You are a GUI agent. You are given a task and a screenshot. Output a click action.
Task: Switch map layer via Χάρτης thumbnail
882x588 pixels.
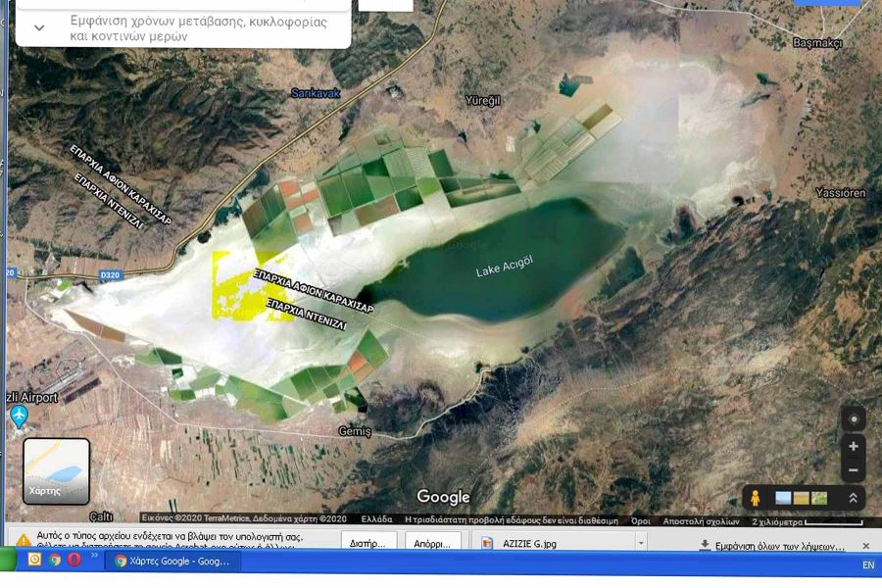tap(57, 470)
